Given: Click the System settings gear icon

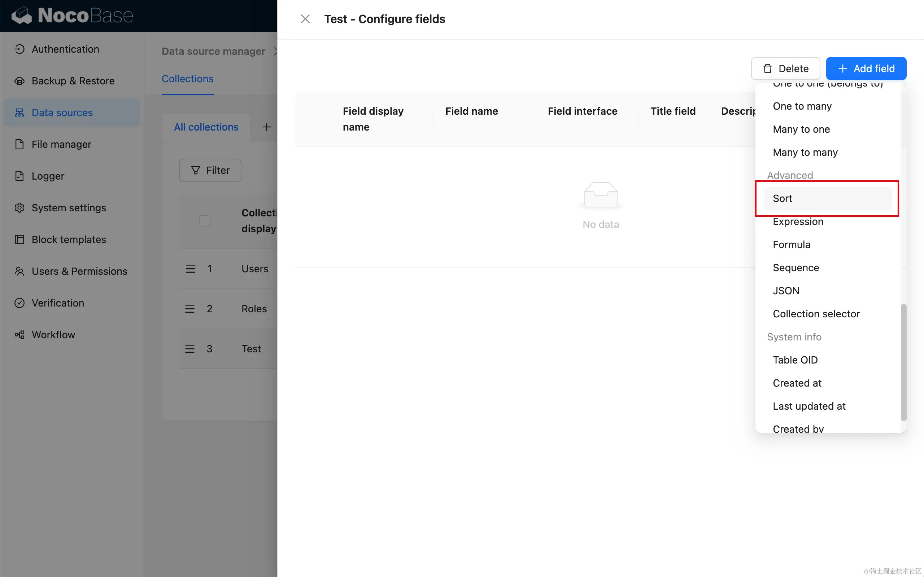Looking at the screenshot, I should [x=19, y=208].
